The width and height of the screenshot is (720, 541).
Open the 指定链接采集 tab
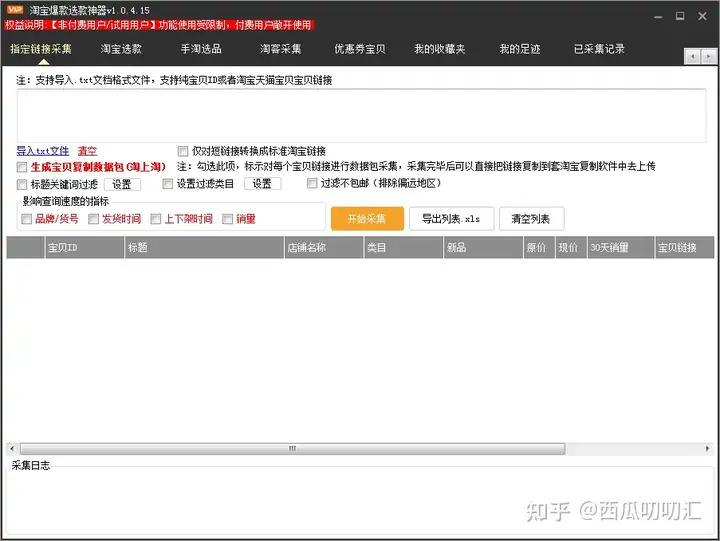pos(41,49)
